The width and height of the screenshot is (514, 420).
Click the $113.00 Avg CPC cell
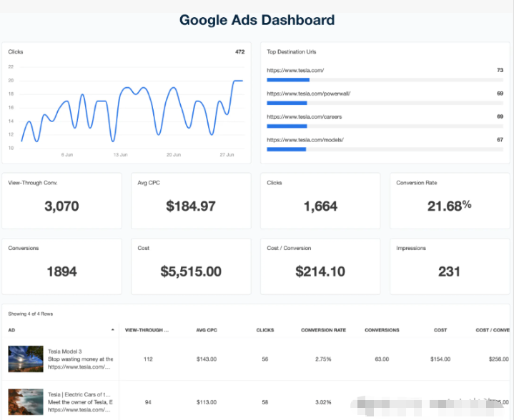[207, 402]
